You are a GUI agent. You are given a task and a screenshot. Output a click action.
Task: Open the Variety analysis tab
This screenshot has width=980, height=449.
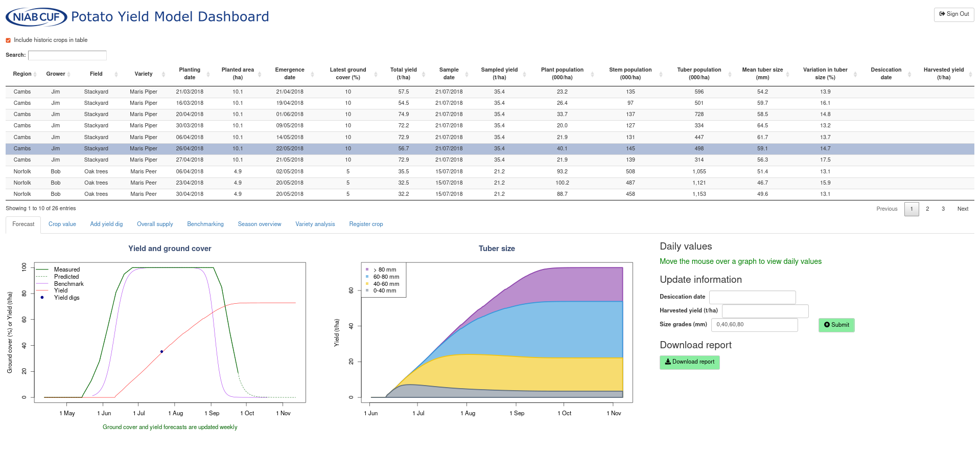coord(315,224)
